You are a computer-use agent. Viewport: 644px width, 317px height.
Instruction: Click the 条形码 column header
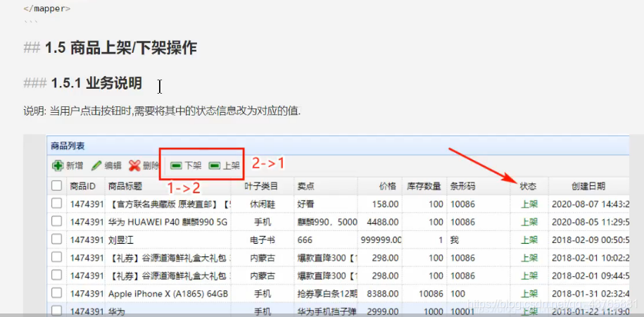click(463, 186)
